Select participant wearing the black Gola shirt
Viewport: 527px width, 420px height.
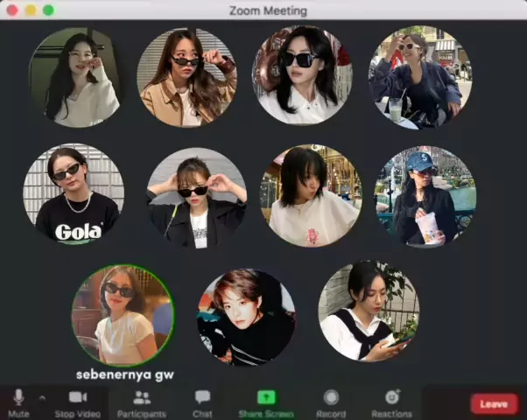coord(74,194)
